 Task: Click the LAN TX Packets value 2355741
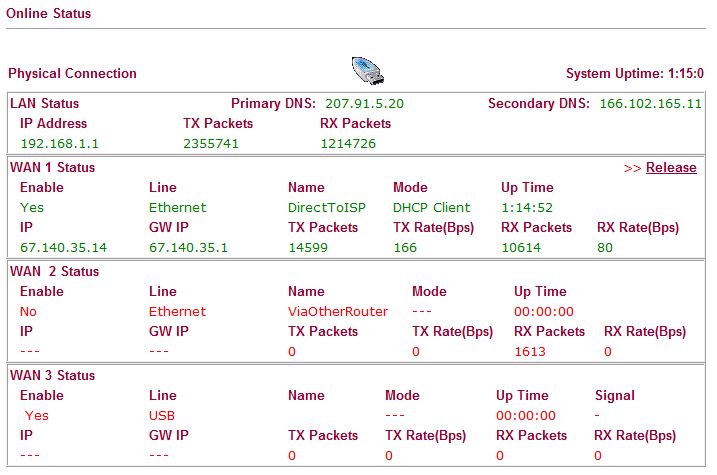click(x=211, y=144)
